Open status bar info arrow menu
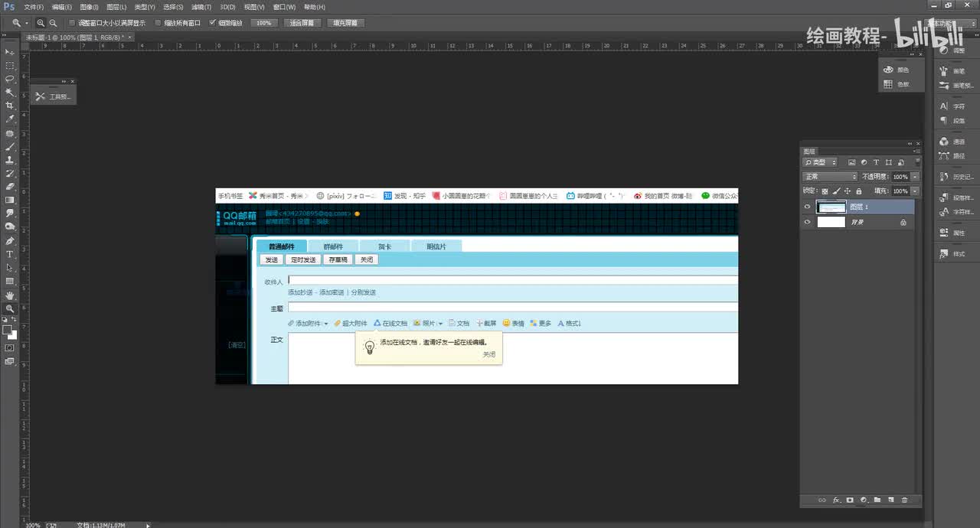Screen dimensions: 980x528 [148, 525]
